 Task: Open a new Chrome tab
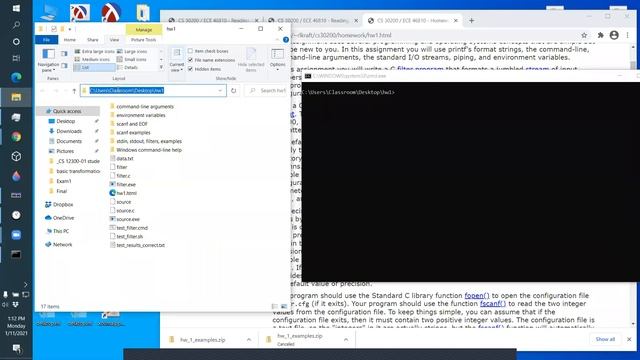click(x=471, y=20)
